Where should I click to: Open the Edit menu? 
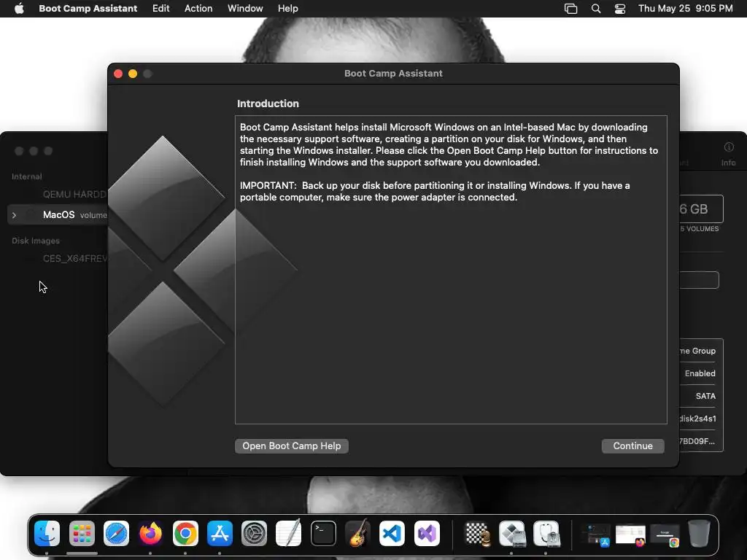pos(160,9)
